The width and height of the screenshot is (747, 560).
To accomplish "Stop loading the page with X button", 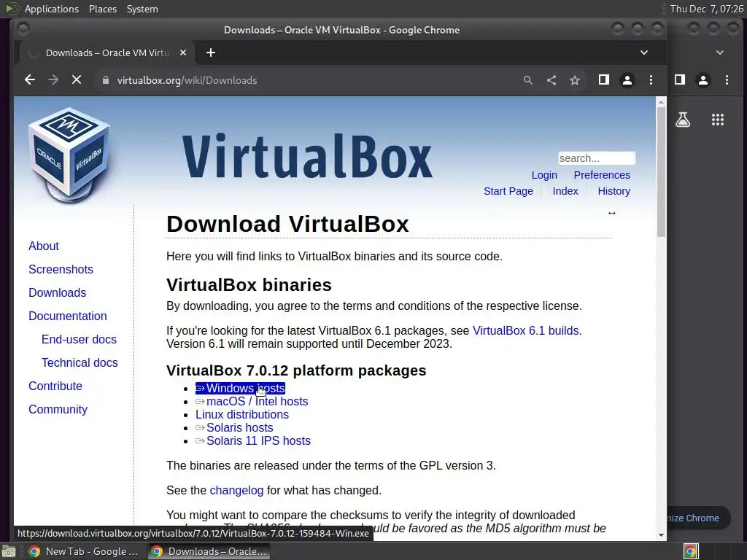I will (76, 80).
